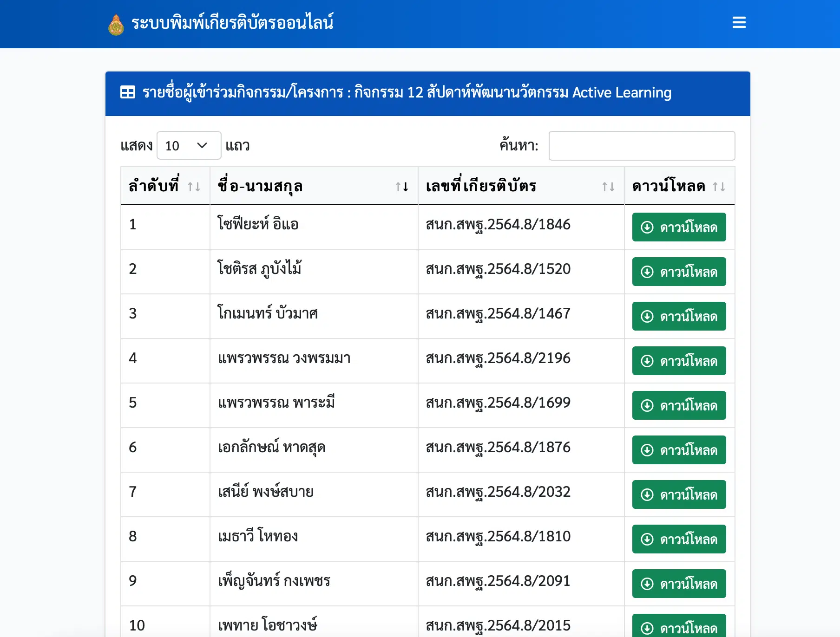The width and height of the screenshot is (840, 637).
Task: Sort by เลขที่เกียรติบัตร column arrows
Action: 609,187
